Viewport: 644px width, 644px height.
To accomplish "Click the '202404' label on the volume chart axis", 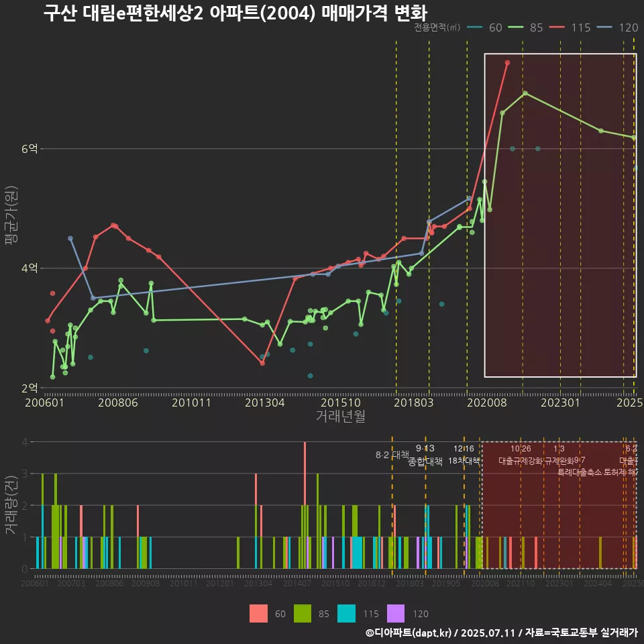I will tap(598, 583).
